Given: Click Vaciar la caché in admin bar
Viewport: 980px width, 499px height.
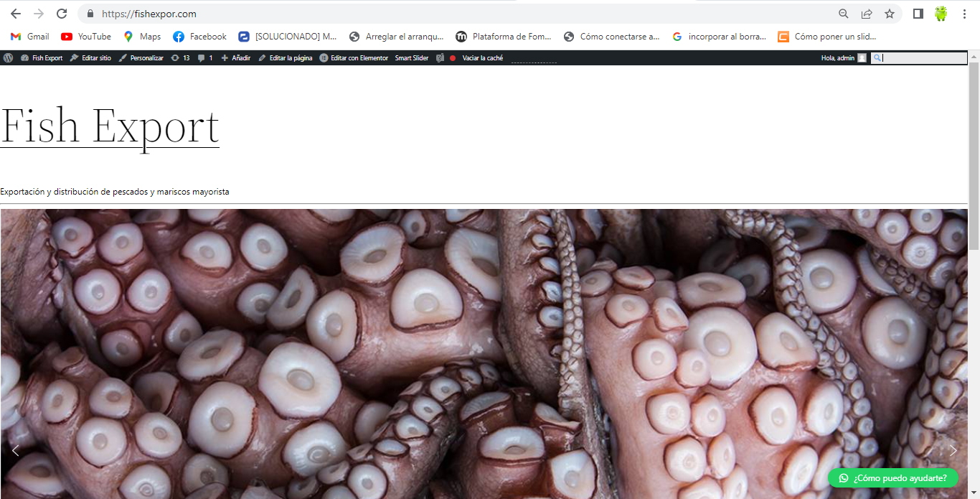Looking at the screenshot, I should [x=482, y=58].
